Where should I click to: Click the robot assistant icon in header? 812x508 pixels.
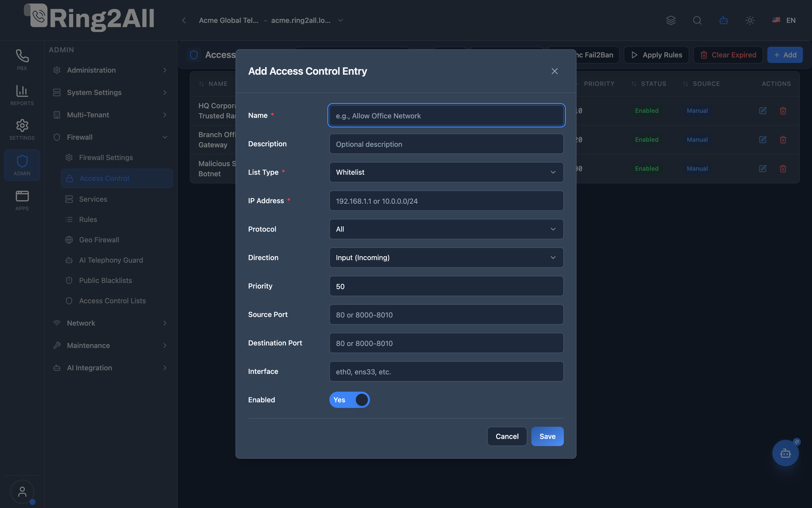[x=723, y=21]
